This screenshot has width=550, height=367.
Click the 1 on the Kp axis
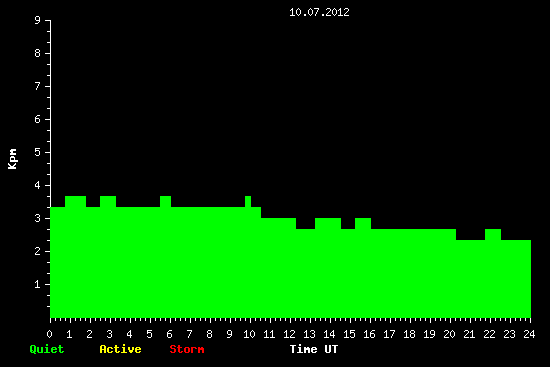[38, 284]
